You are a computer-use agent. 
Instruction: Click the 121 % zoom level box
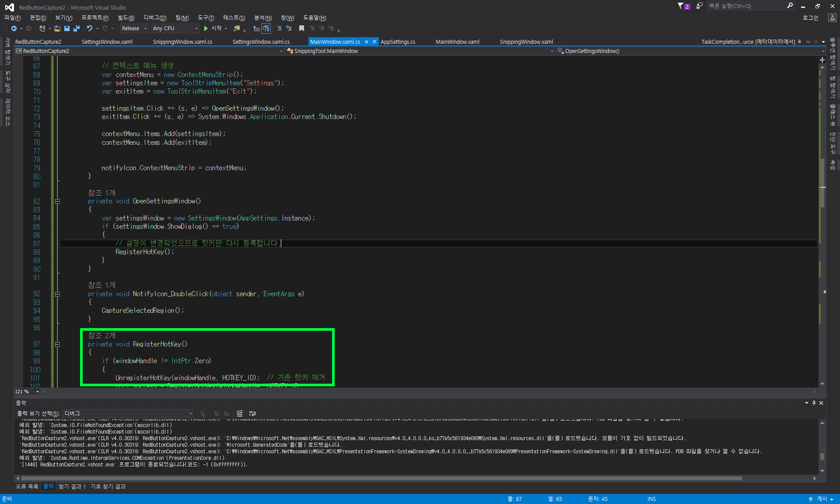pyautogui.click(x=23, y=392)
